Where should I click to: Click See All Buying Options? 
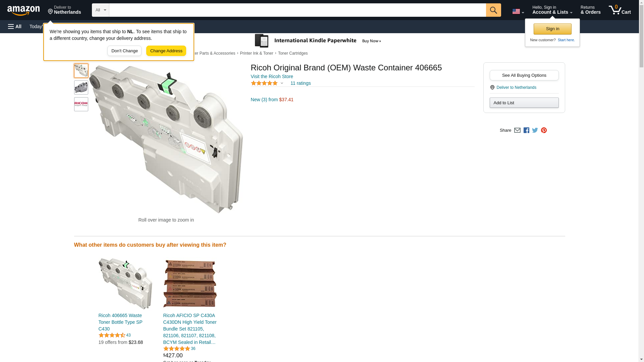tap(524, 75)
